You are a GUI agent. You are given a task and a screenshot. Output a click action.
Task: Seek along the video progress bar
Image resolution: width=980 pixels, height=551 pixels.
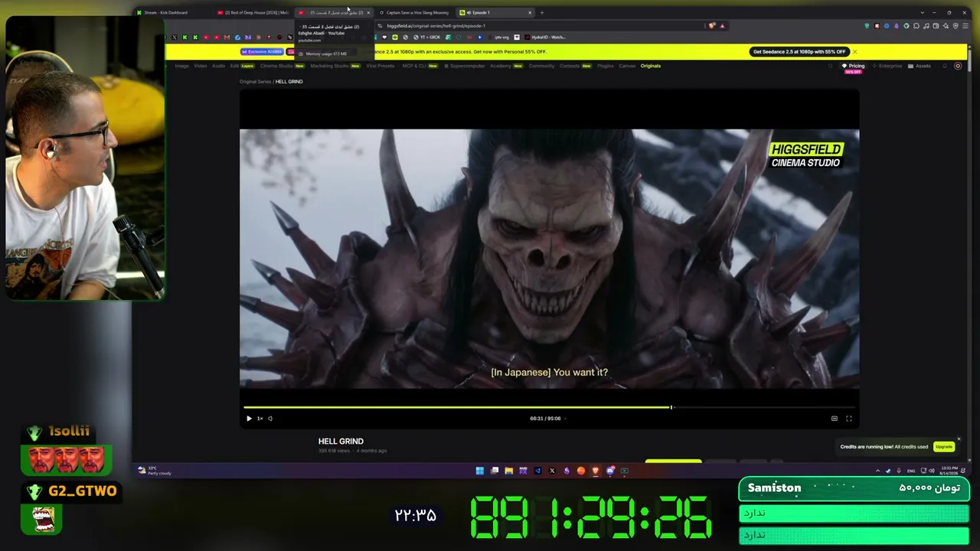coord(550,407)
